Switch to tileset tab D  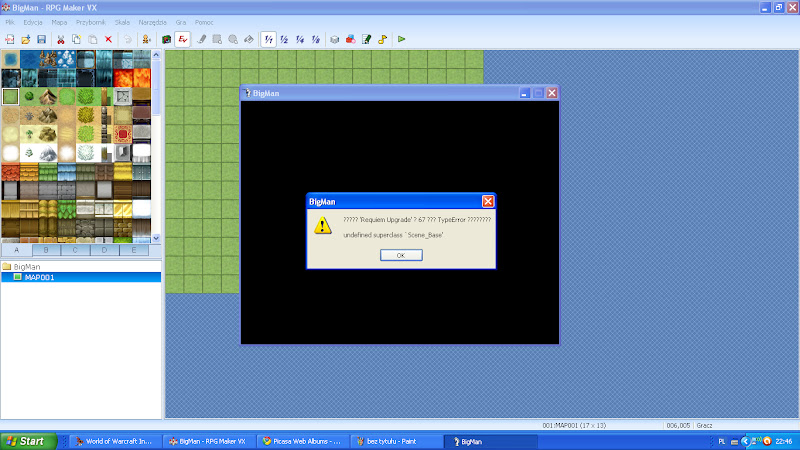click(104, 250)
